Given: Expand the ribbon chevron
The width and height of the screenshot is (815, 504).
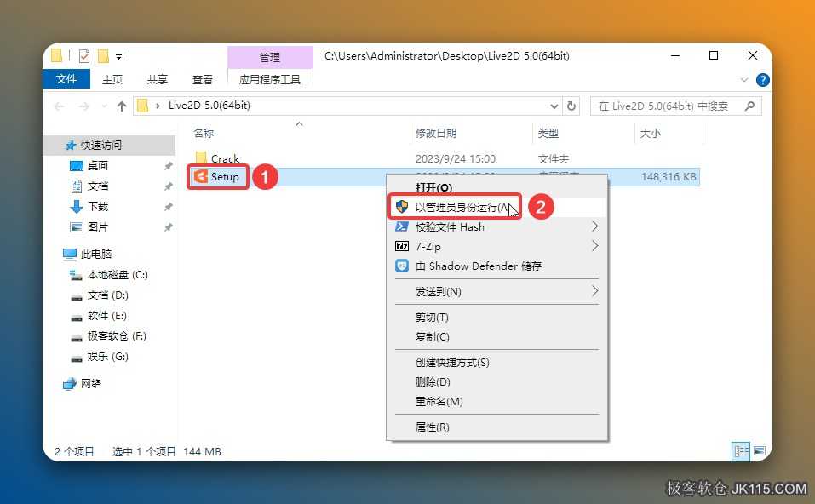Looking at the screenshot, I should click(x=744, y=80).
